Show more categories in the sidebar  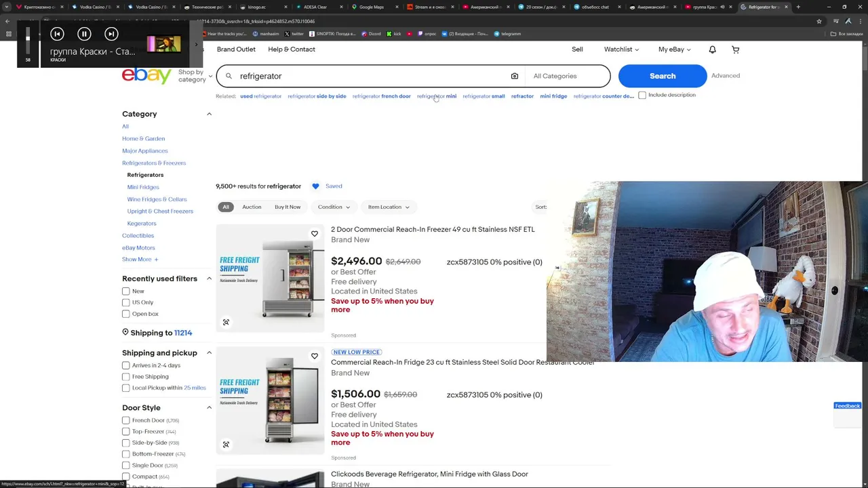pyautogui.click(x=140, y=260)
